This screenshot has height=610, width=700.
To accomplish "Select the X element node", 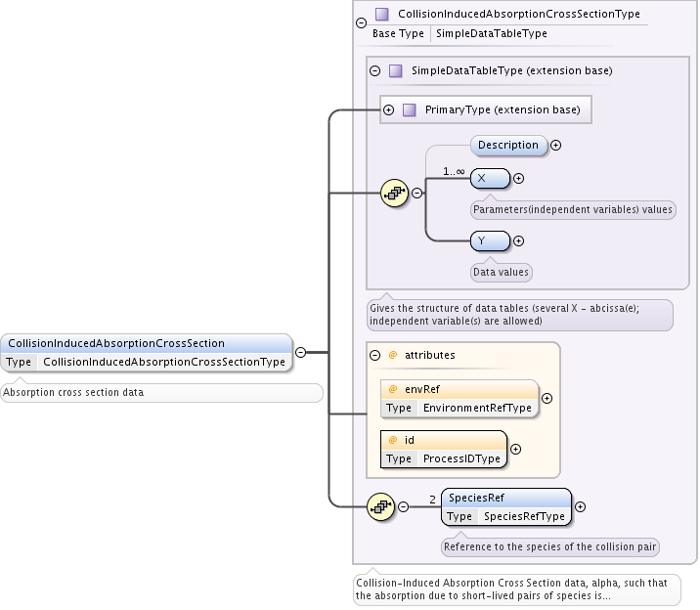I will point(490,179).
